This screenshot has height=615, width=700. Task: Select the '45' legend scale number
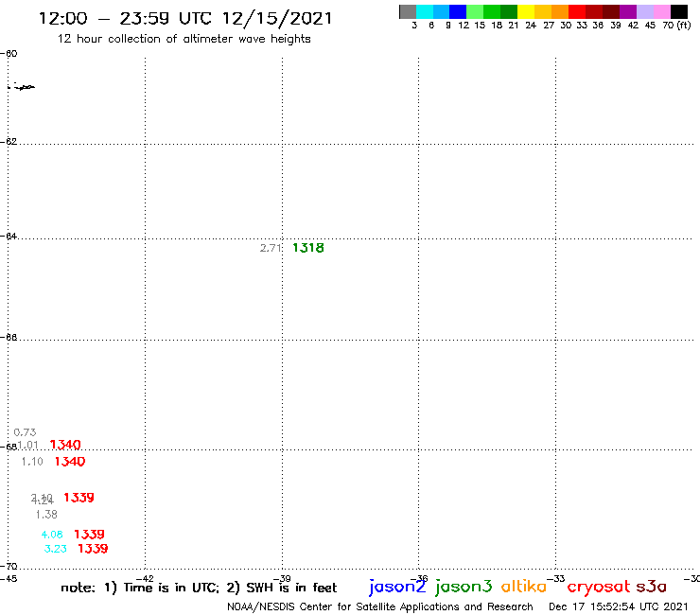[650, 26]
